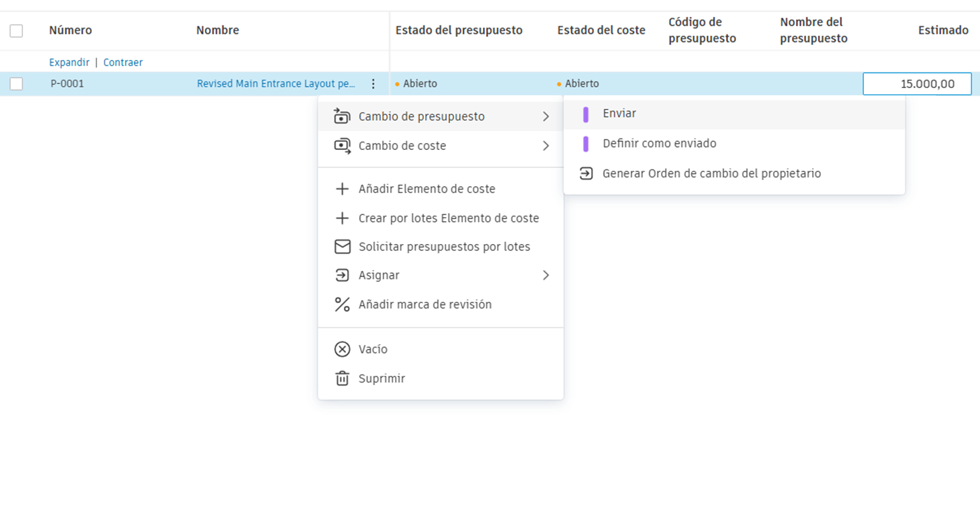Viewport: 980px width, 525px height.
Task: Select the percent icon for Añadir marca de revisión
Action: click(342, 304)
